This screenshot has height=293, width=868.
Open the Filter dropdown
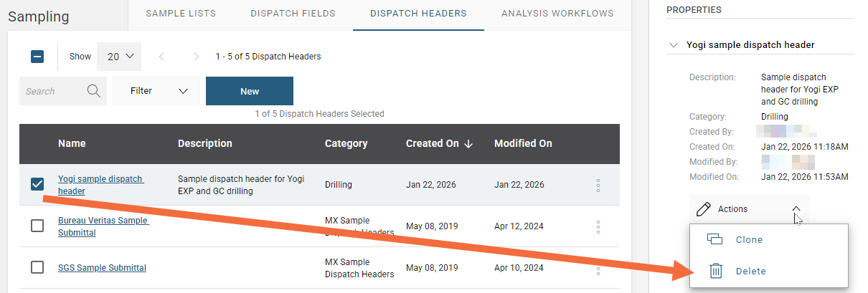coord(159,91)
